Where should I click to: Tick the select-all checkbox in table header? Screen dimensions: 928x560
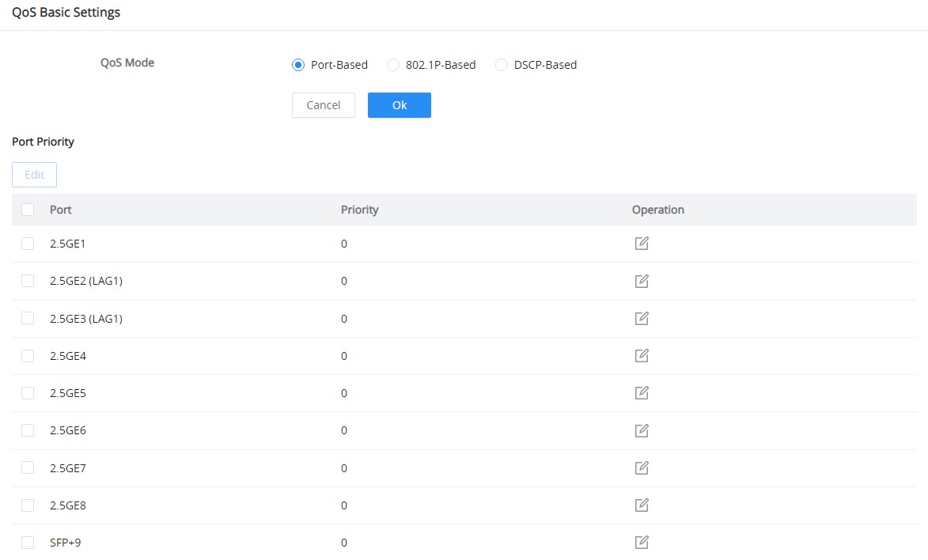tap(28, 210)
